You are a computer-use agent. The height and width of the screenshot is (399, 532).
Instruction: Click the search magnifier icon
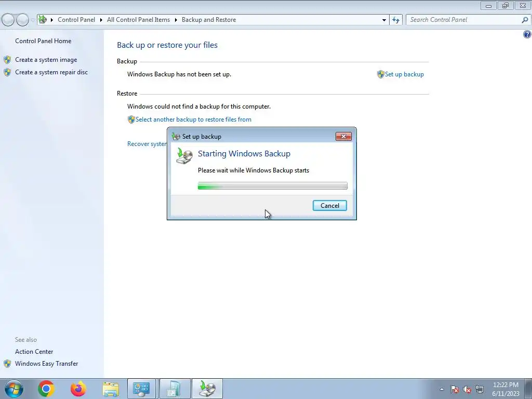pos(525,20)
